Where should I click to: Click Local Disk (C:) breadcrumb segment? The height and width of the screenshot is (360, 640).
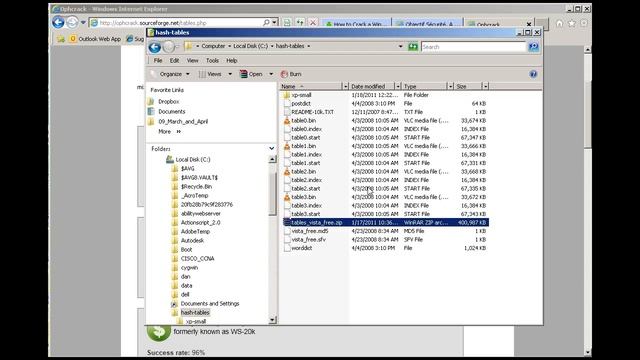250,46
